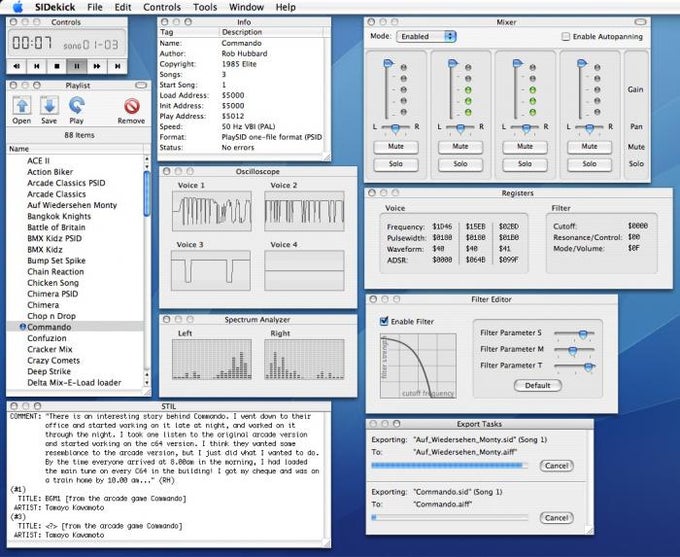
Task: Open the File menu
Action: click(x=95, y=7)
